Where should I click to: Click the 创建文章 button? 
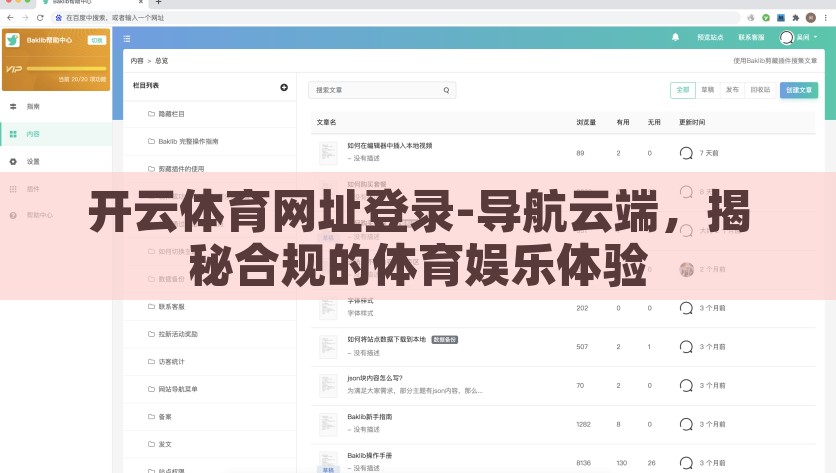pos(799,90)
